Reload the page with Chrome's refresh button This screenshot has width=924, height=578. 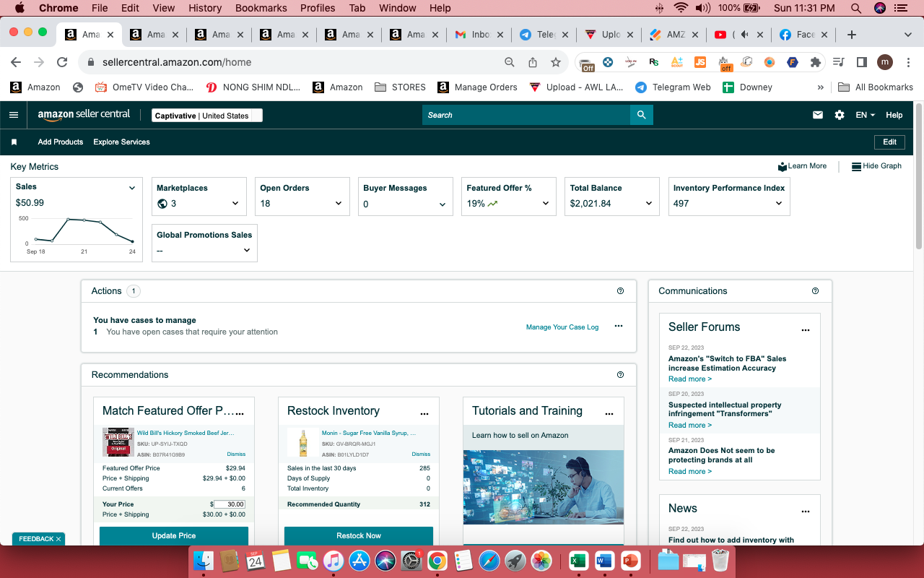(x=62, y=62)
